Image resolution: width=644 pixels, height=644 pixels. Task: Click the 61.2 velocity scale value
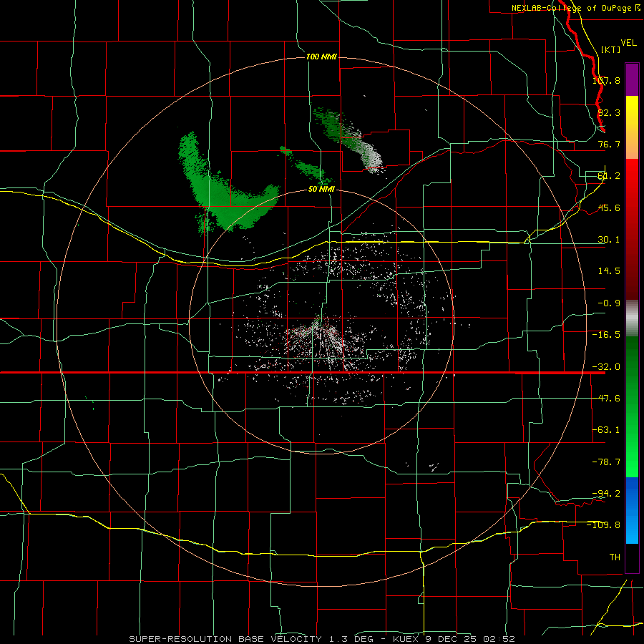click(609, 176)
